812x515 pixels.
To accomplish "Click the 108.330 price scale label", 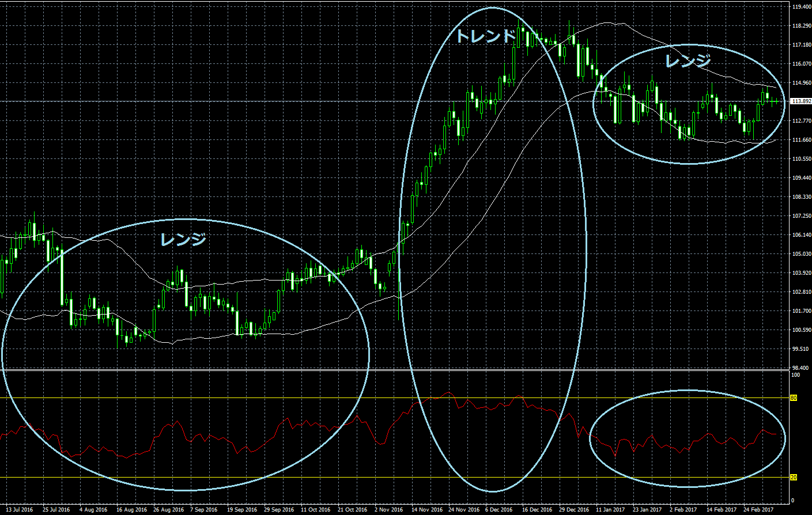I will (802, 197).
